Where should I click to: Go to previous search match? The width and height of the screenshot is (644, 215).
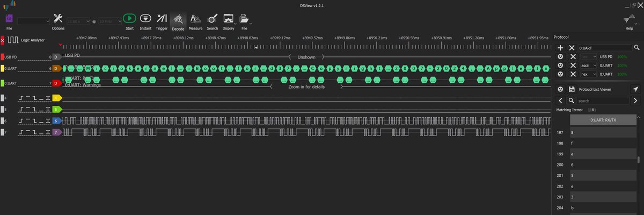pos(560,101)
